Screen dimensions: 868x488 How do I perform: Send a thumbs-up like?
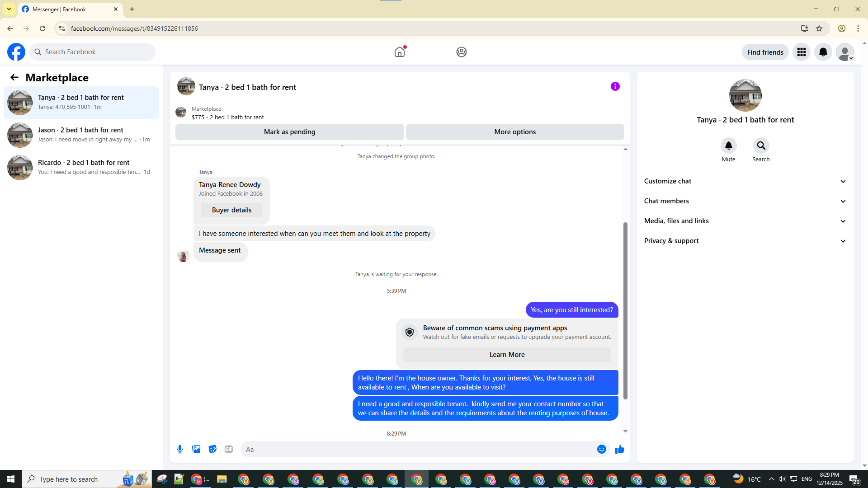coord(619,449)
